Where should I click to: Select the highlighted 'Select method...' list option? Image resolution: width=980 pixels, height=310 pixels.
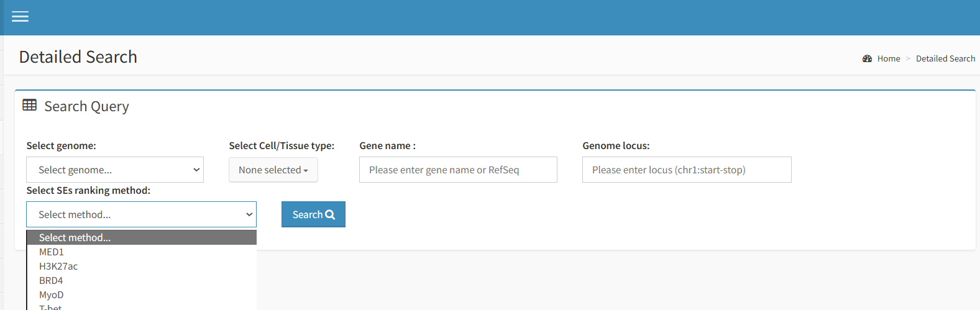click(75, 237)
